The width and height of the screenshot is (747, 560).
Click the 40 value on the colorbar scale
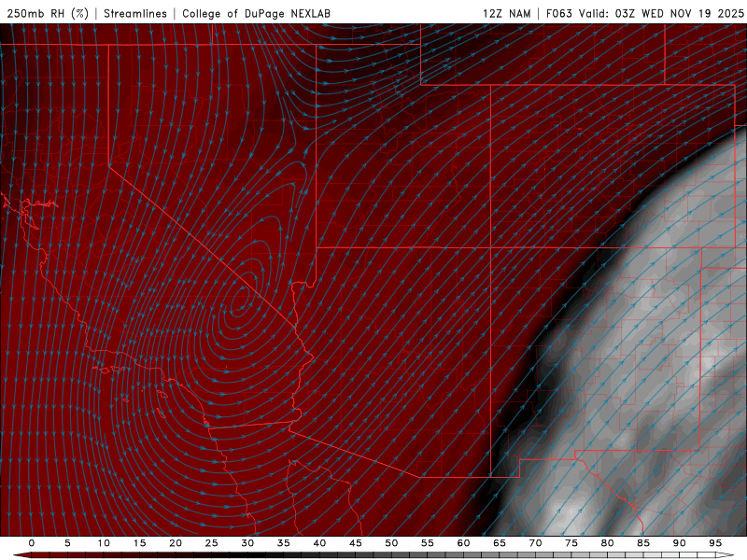[319, 543]
